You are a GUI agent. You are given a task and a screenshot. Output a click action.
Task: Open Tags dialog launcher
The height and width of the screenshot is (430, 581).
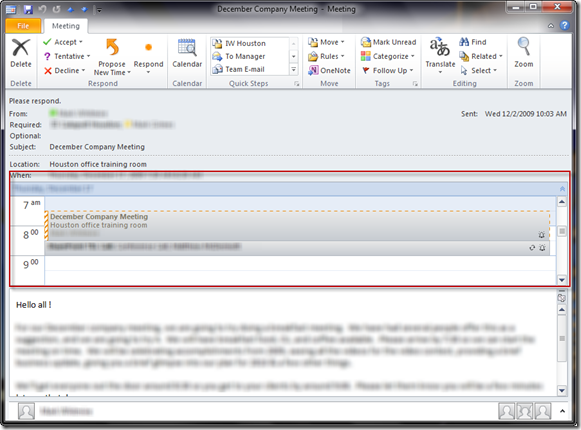(415, 84)
